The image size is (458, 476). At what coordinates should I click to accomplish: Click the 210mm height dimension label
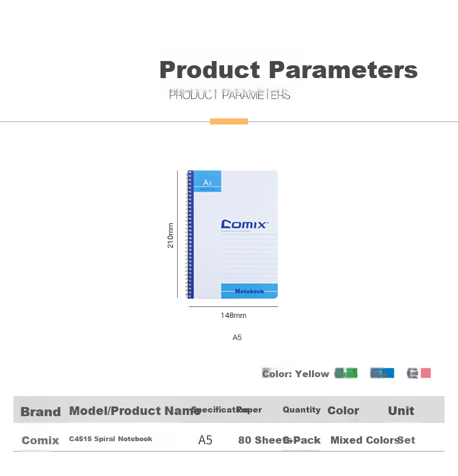click(x=170, y=236)
